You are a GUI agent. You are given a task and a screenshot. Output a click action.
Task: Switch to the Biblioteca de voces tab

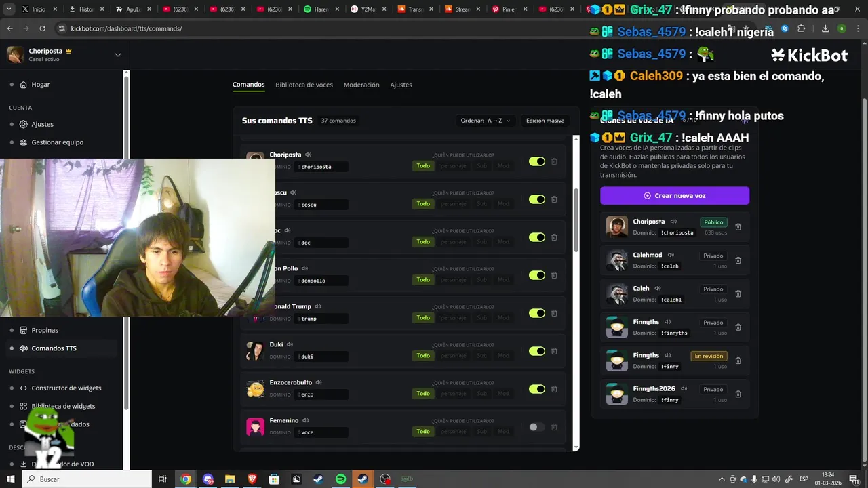(x=304, y=85)
